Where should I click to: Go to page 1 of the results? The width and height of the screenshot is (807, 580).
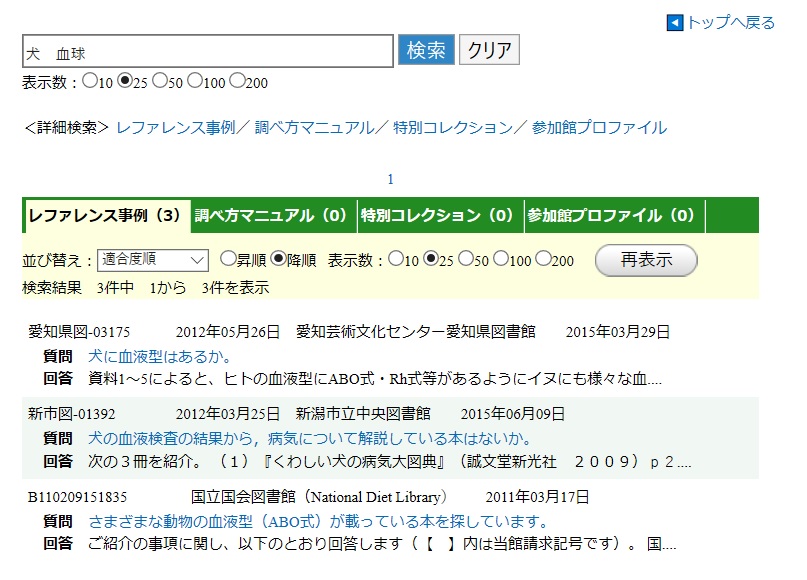(390, 179)
